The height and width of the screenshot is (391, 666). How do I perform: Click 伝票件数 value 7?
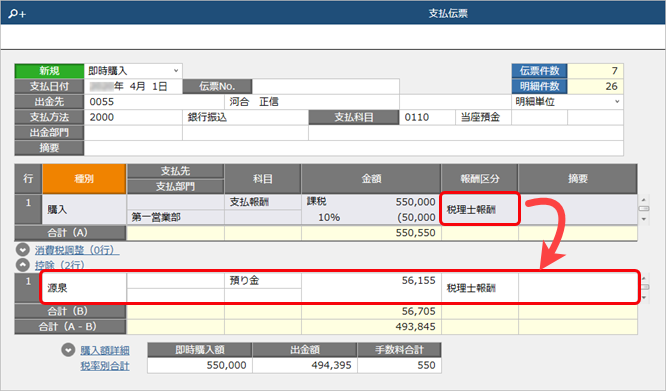point(595,71)
